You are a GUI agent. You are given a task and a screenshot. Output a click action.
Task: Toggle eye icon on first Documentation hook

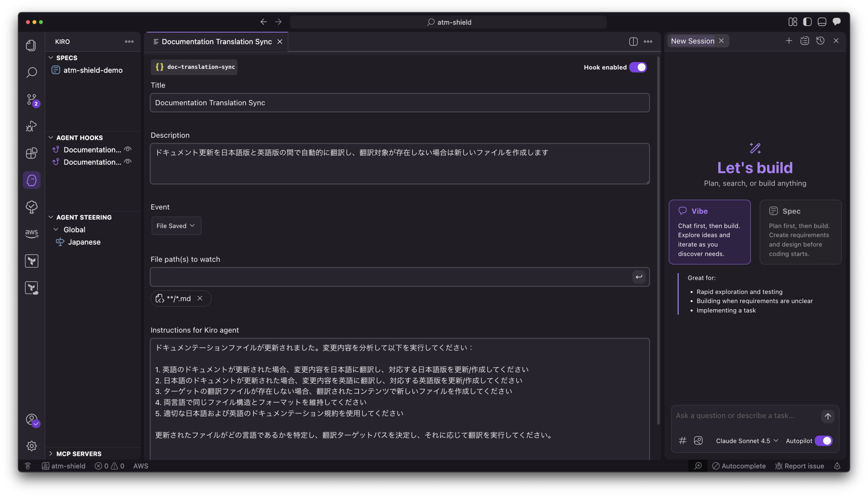128,149
